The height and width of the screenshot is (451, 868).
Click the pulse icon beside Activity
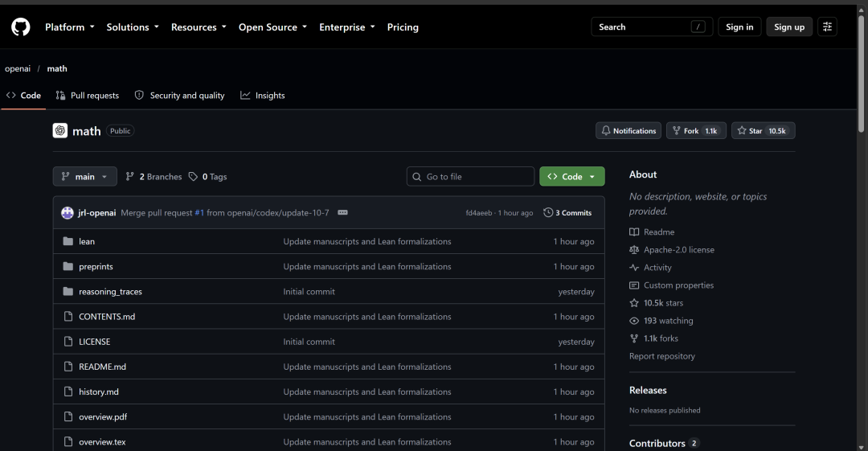[x=634, y=267]
